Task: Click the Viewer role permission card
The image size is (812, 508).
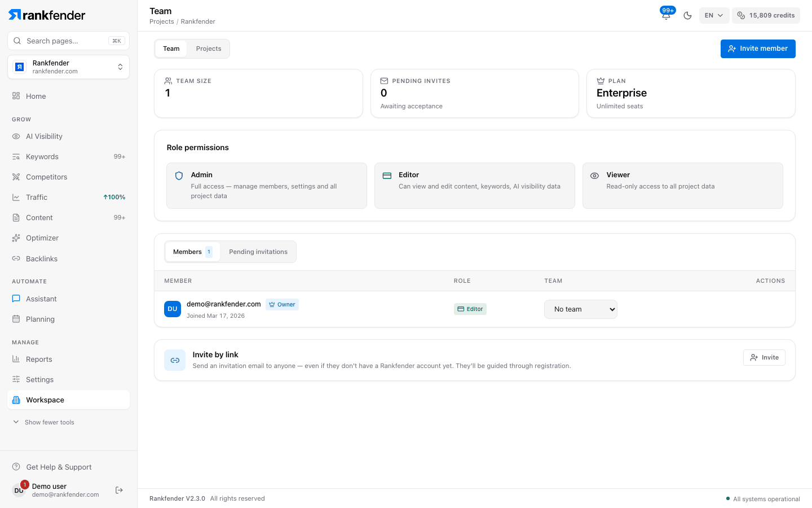Action: pos(683,186)
